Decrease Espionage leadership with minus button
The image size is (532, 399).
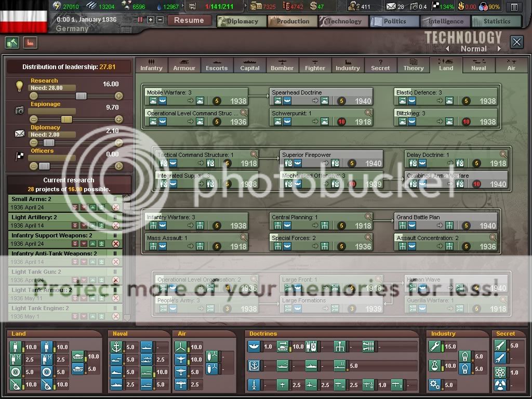(34, 119)
